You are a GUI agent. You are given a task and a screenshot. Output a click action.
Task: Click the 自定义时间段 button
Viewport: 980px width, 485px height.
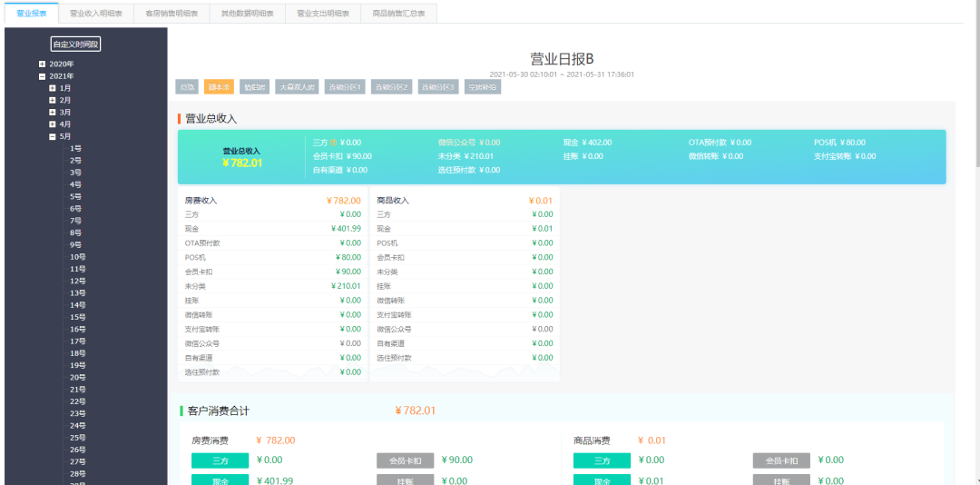tap(75, 44)
